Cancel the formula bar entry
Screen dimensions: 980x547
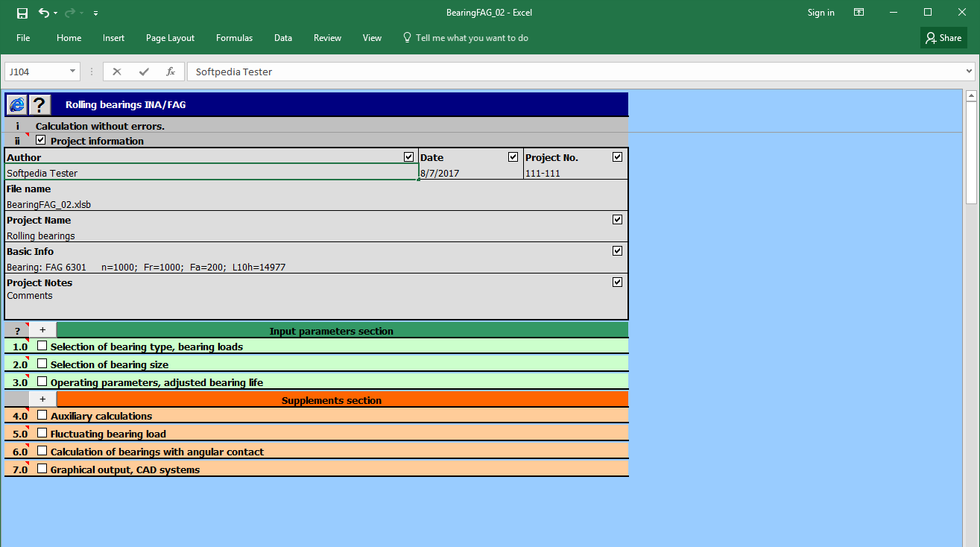(x=117, y=72)
